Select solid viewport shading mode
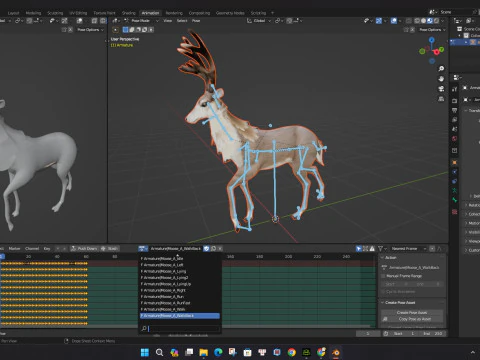Image resolution: width=480 pixels, height=360 pixels. click(423, 21)
